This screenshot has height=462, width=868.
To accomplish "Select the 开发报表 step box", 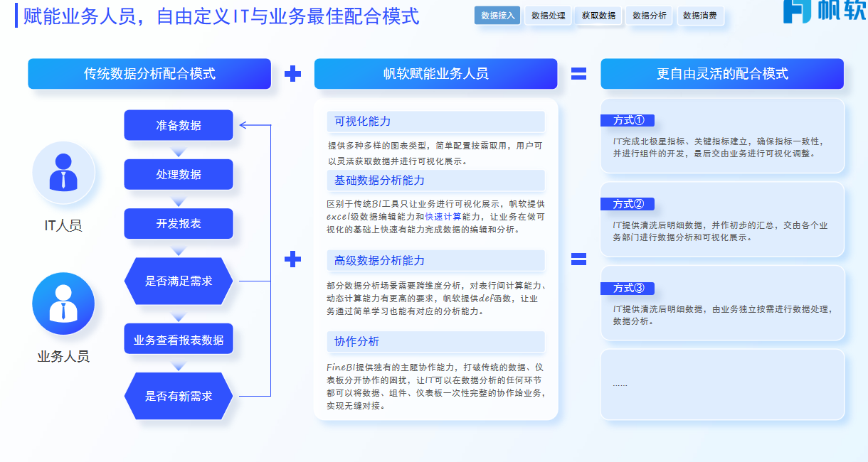I will click(179, 223).
